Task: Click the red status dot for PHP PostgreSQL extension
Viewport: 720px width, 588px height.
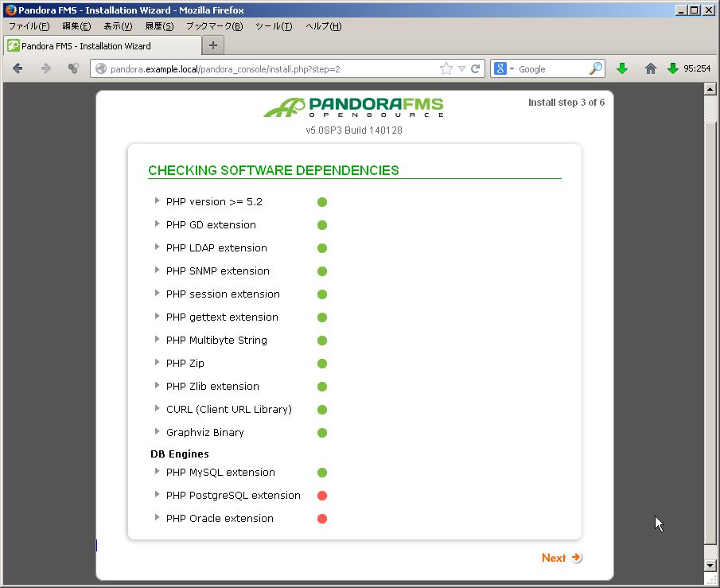Action: click(322, 495)
